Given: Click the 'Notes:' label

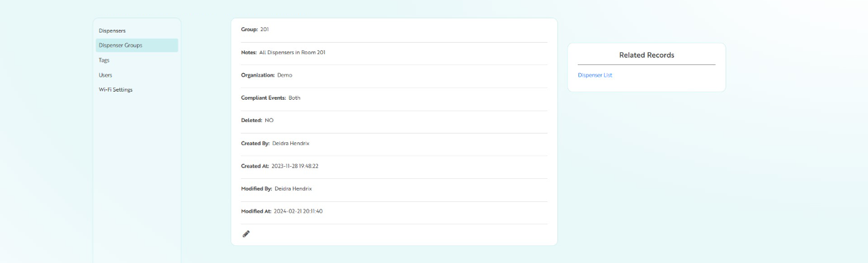Looking at the screenshot, I should pyautogui.click(x=249, y=52).
